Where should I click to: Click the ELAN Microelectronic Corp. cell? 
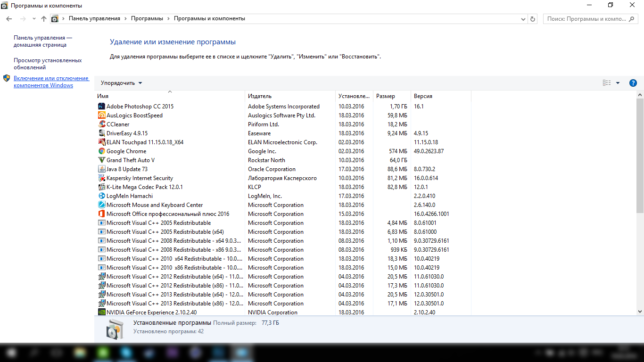(282, 142)
